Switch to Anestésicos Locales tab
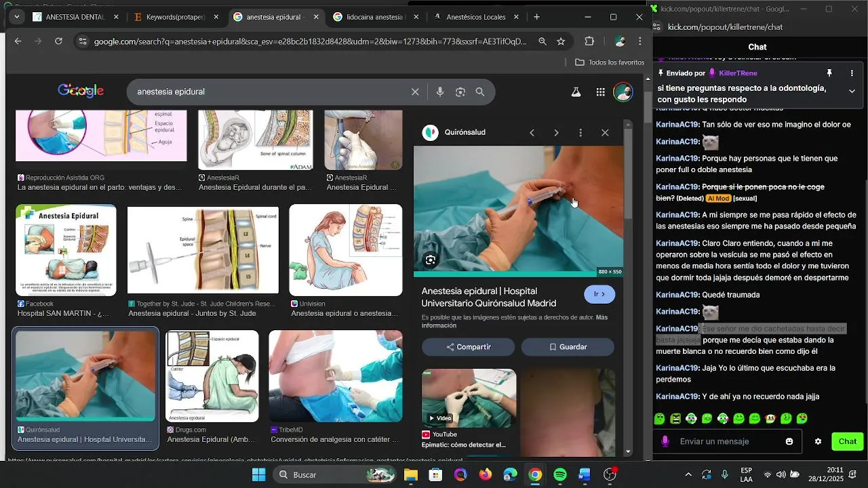Viewport: 868px width, 488px height. coord(476,17)
